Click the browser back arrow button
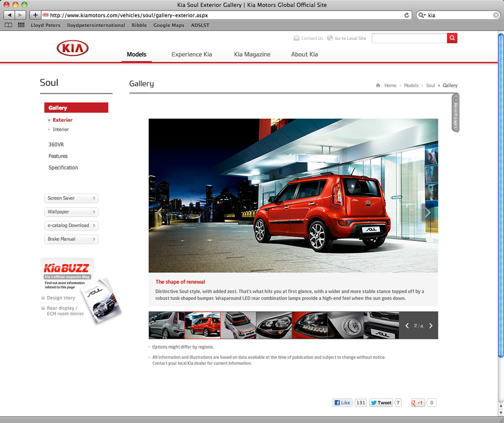 click(x=9, y=15)
